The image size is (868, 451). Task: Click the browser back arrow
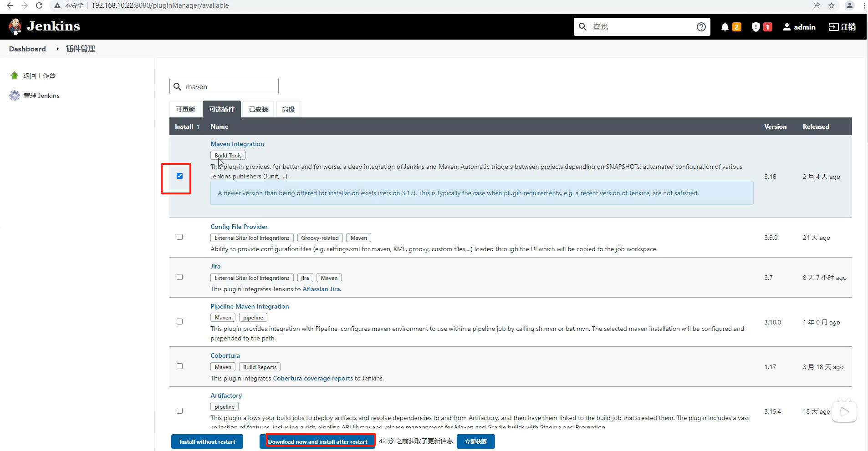10,5
